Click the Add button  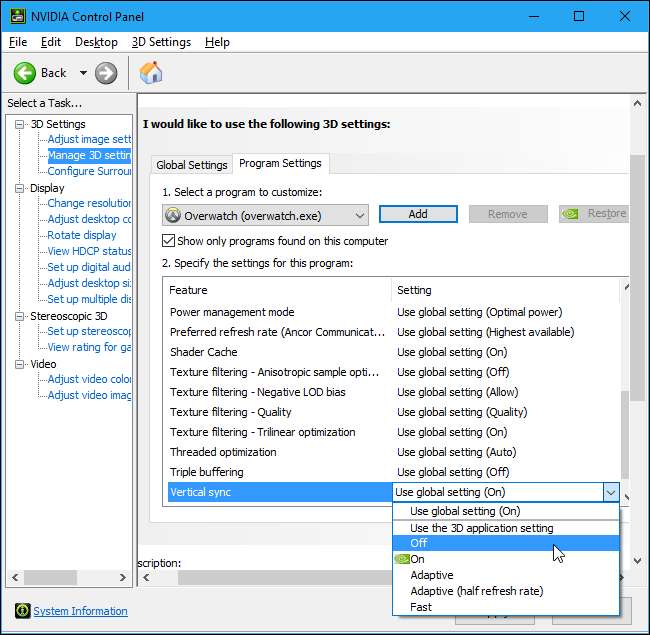pos(418,214)
